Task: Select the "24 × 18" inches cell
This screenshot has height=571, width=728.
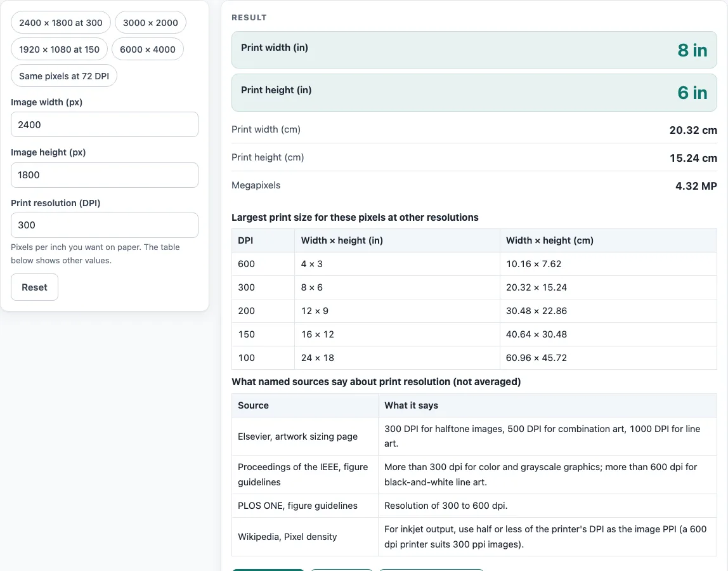Action: click(397, 358)
